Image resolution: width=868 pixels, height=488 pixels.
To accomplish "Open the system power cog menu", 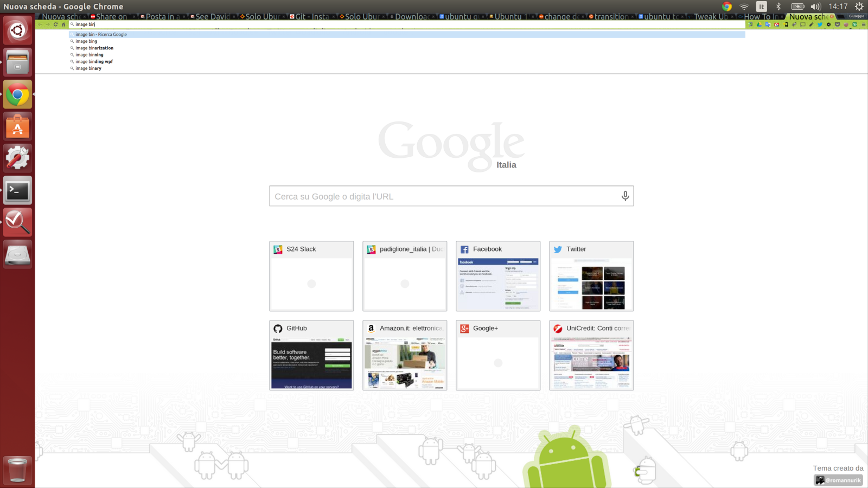I will [859, 7].
